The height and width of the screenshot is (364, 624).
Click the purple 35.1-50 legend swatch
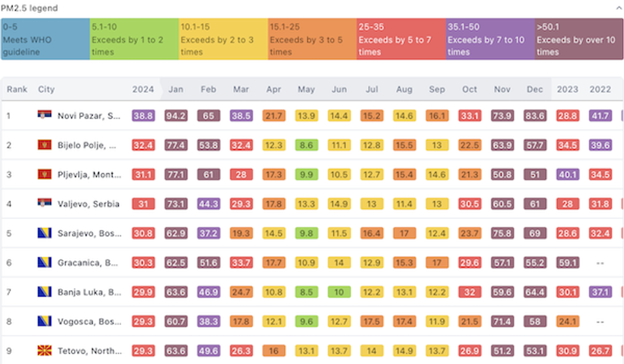(490, 39)
